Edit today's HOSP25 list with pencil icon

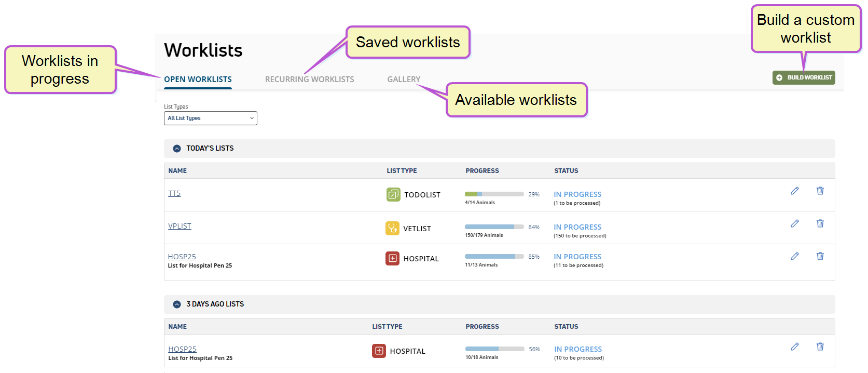click(794, 256)
